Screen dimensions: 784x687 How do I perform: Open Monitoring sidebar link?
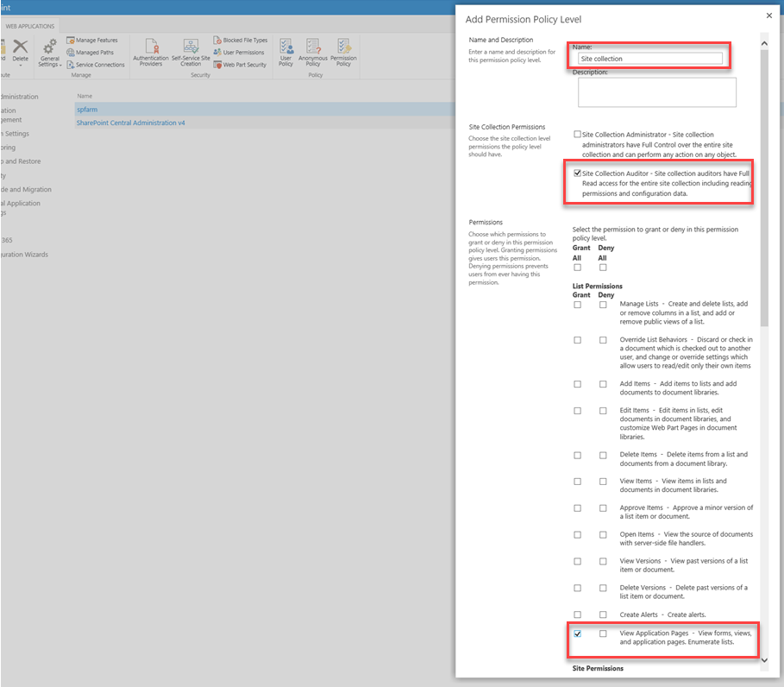8,148
